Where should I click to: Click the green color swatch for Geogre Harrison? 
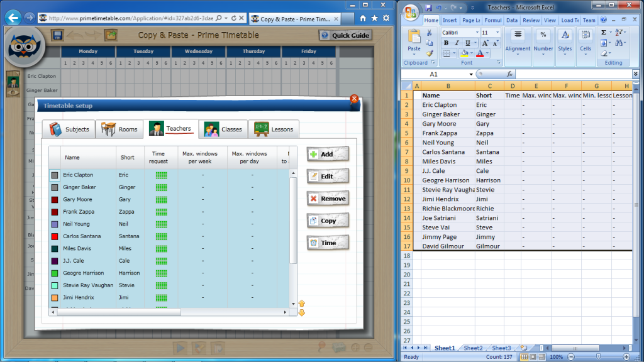tap(55, 273)
